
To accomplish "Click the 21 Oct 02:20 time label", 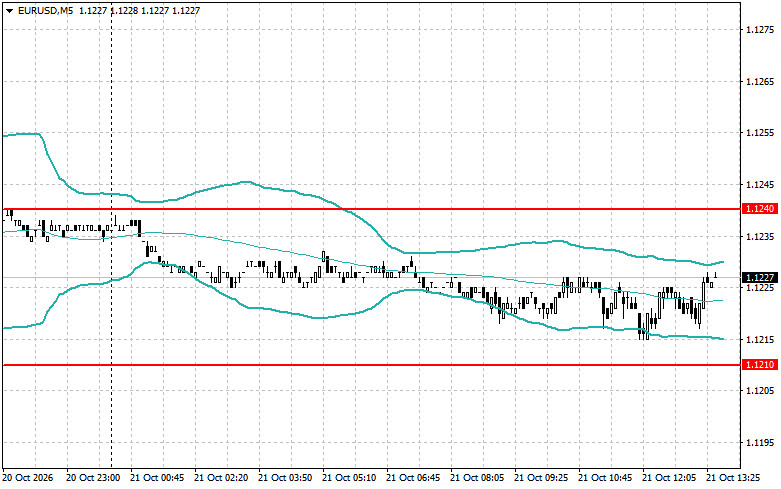I will pos(221,478).
